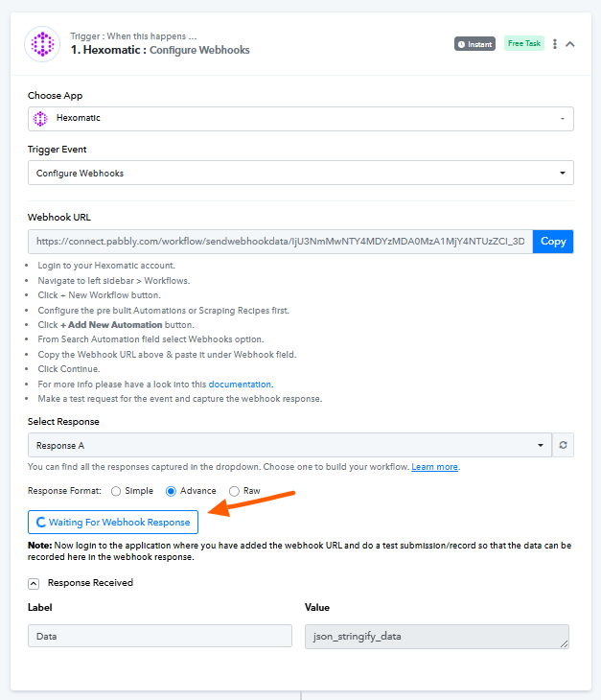This screenshot has height=700, width=601.
Task: Collapse the trigger step using the header chevron
Action: [570, 44]
